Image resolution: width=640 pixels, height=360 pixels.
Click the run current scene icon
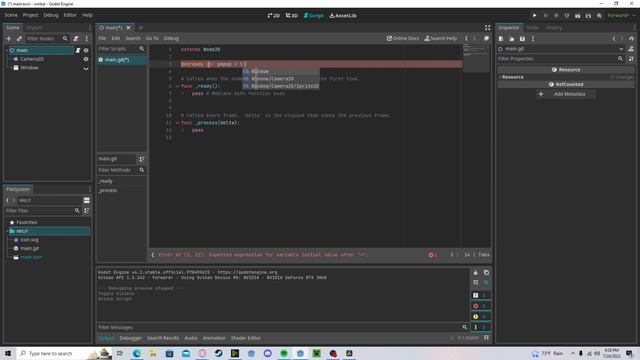click(578, 16)
